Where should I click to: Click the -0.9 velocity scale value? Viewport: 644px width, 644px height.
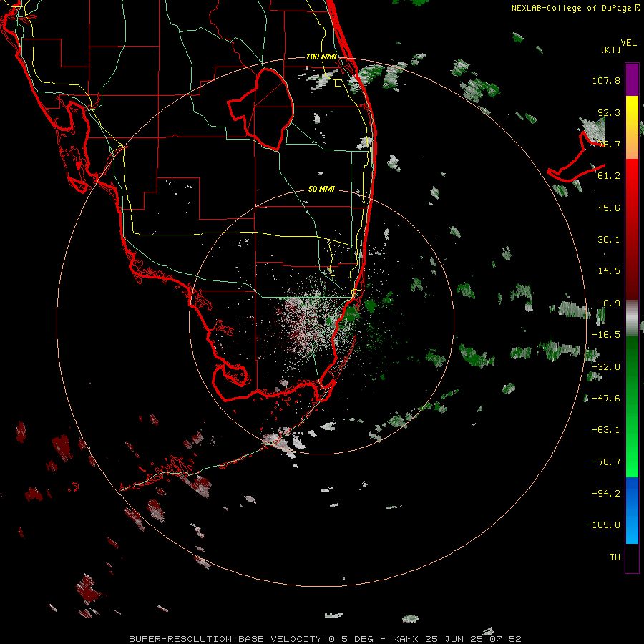pos(609,303)
